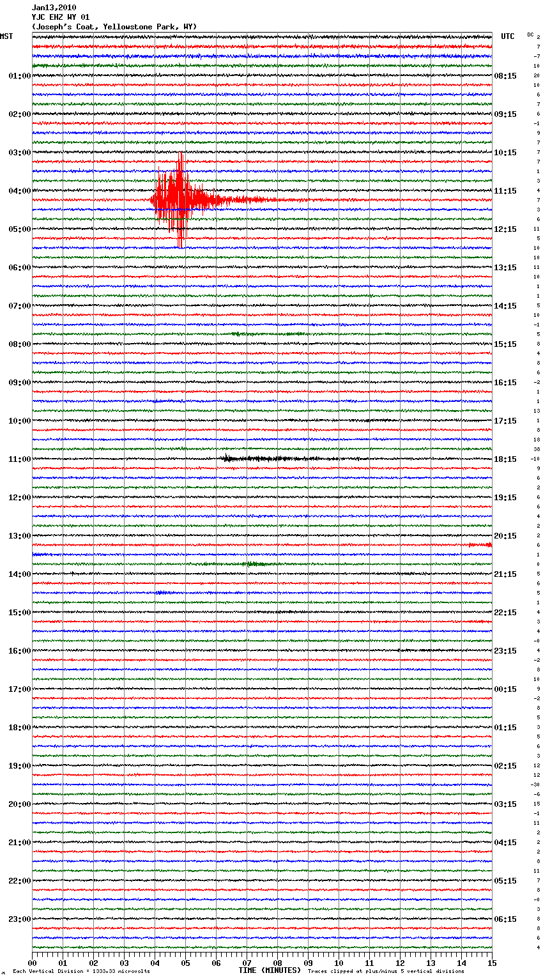Click the 'TIME (MINUTES)' axis title

click(270, 970)
